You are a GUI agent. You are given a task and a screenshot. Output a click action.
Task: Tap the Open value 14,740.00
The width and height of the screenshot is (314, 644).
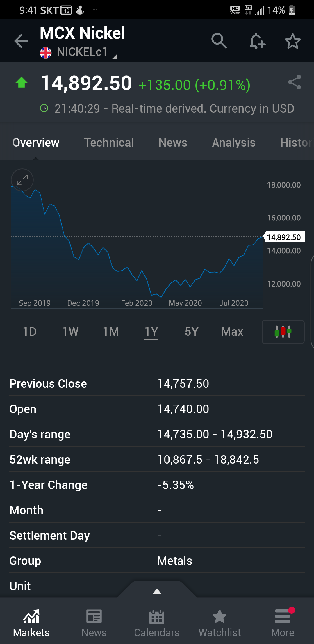183,409
